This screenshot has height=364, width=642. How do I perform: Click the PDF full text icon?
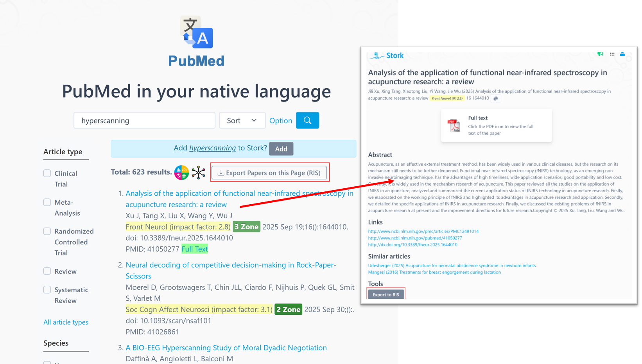tap(454, 126)
